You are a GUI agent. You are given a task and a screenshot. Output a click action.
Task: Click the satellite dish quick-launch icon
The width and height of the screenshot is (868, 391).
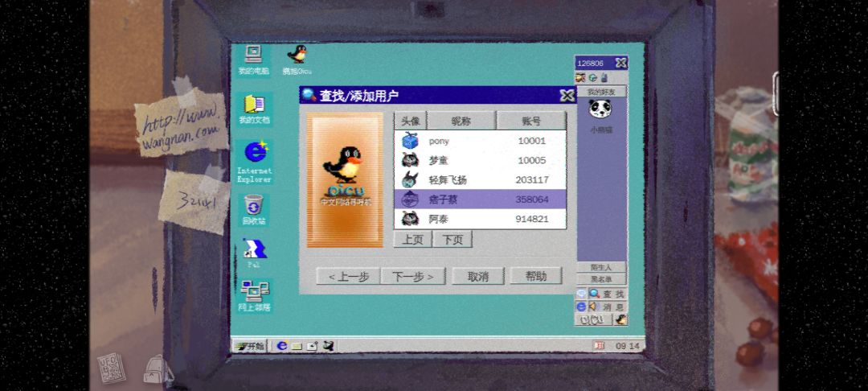(x=328, y=346)
